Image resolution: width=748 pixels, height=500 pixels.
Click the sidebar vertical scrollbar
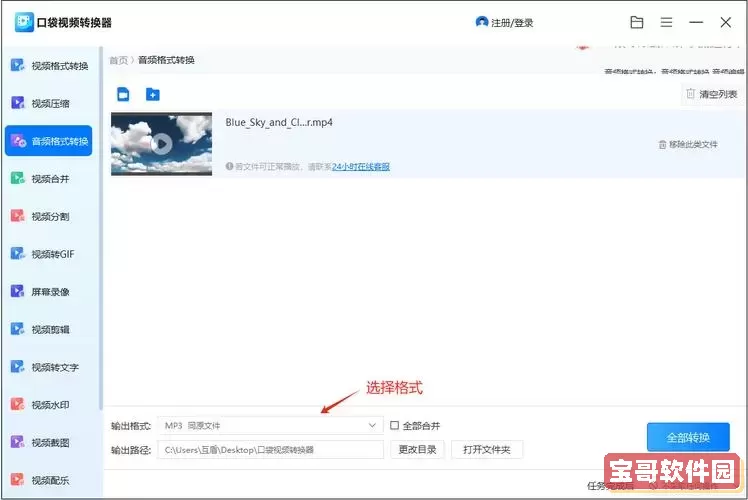click(x=101, y=228)
